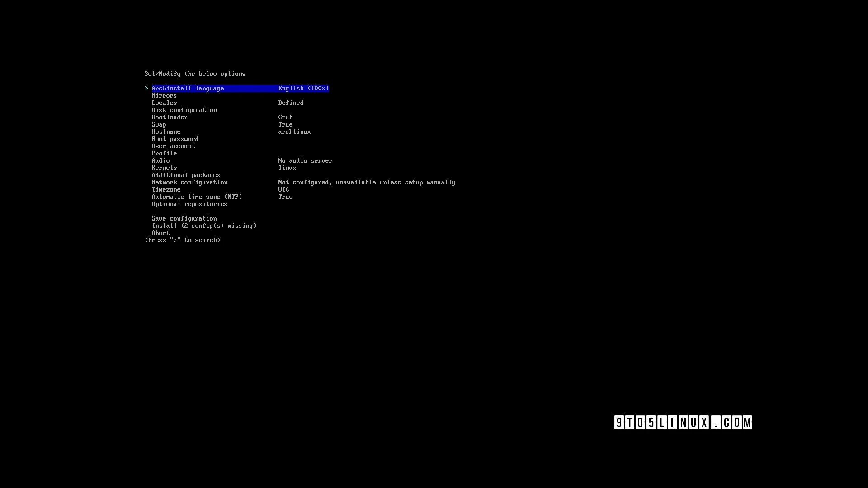Toggle Automatic time sync (NTP)
Screen dimensions: 868x488
click(197, 197)
